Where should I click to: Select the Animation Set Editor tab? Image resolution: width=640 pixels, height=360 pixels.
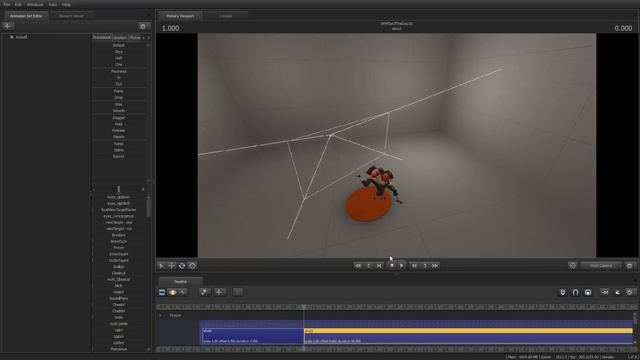pos(26,16)
